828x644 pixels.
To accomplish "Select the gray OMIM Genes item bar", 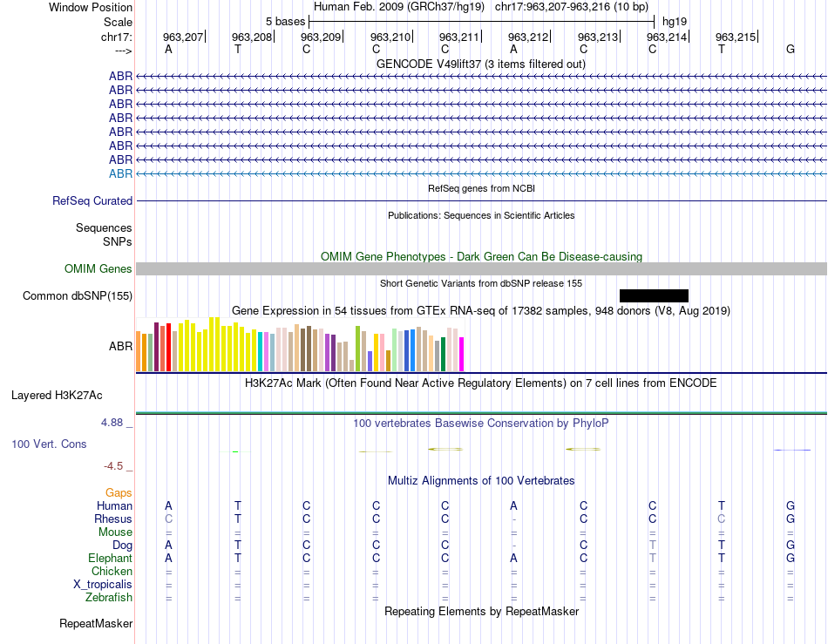I will (x=481, y=268).
